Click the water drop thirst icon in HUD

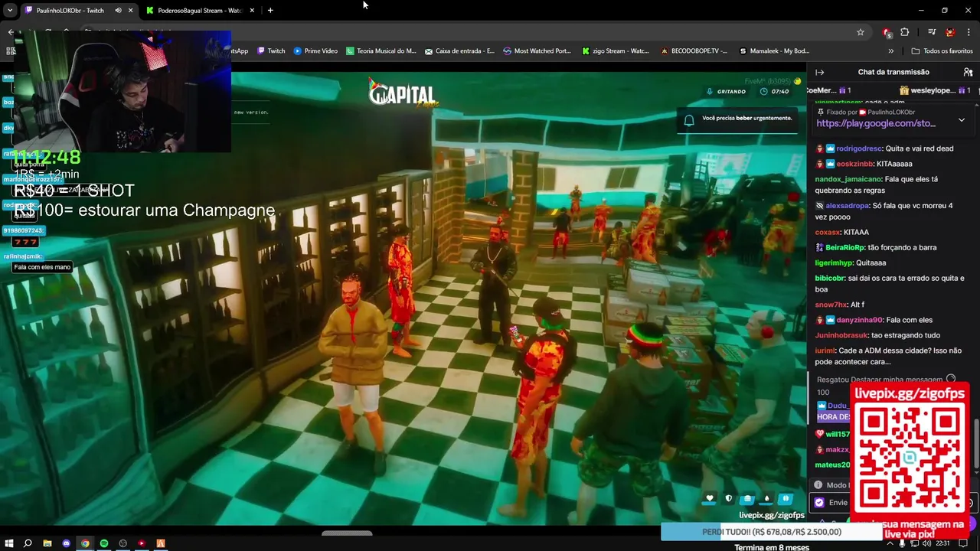pyautogui.click(x=766, y=498)
